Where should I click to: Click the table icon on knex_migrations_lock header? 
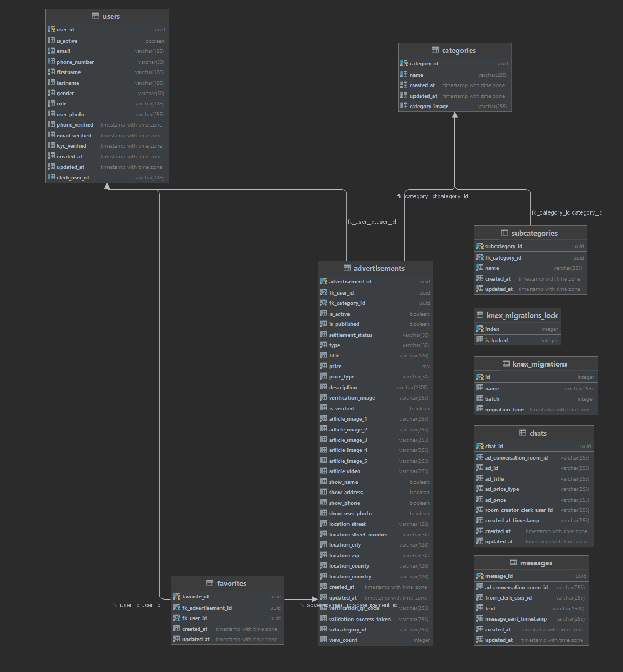[479, 315]
